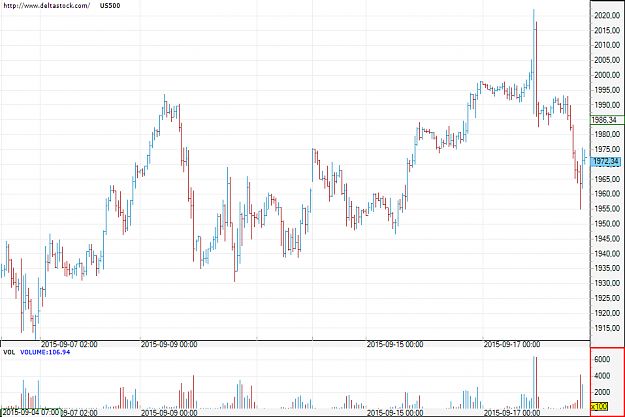Select the 2015-09-17 00:00 marker under price chart

pyautogui.click(x=512, y=344)
